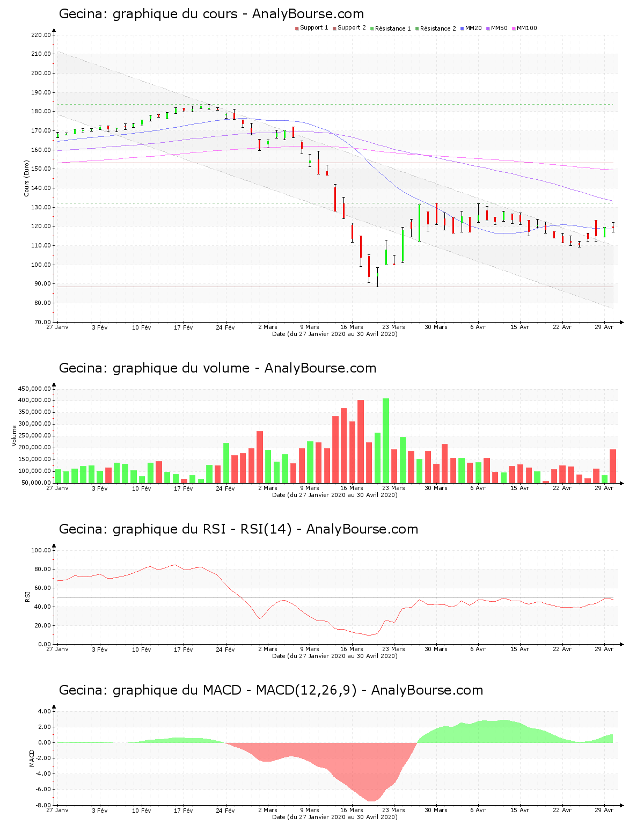Click "10 Fév" on the volume chart axis
Viewport: 644px width, 832px height.
(x=142, y=488)
